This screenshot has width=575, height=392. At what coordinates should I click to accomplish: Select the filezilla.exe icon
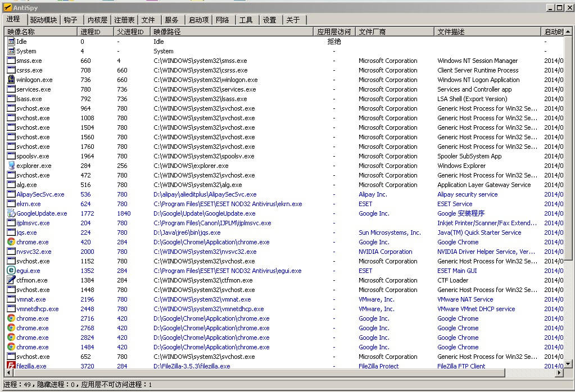11,365
